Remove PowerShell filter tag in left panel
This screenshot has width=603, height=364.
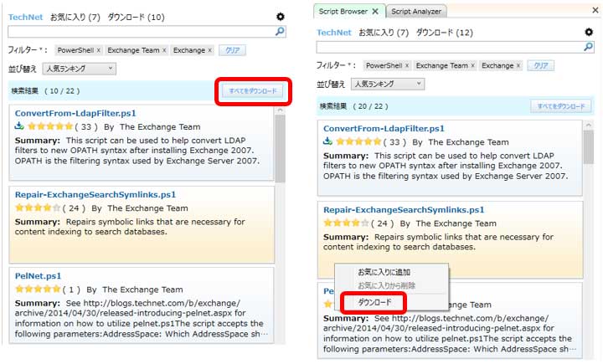[x=99, y=50]
